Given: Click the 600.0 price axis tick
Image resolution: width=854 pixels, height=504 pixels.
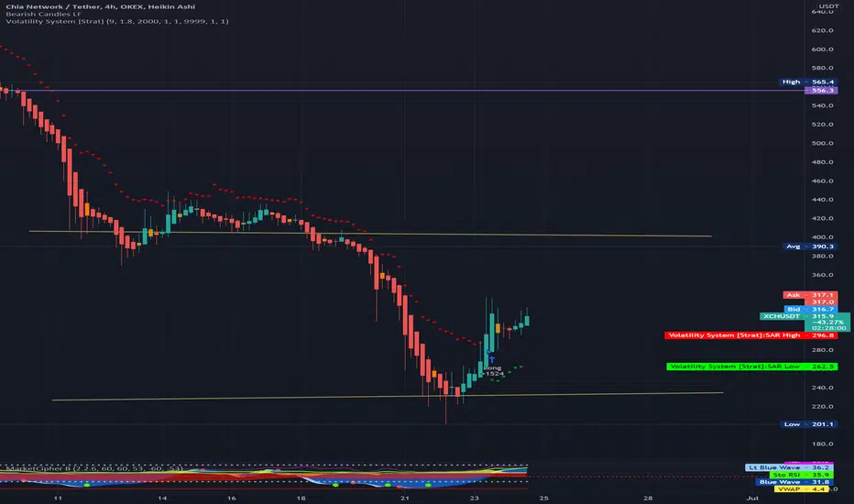Looking at the screenshot, I should [x=823, y=49].
